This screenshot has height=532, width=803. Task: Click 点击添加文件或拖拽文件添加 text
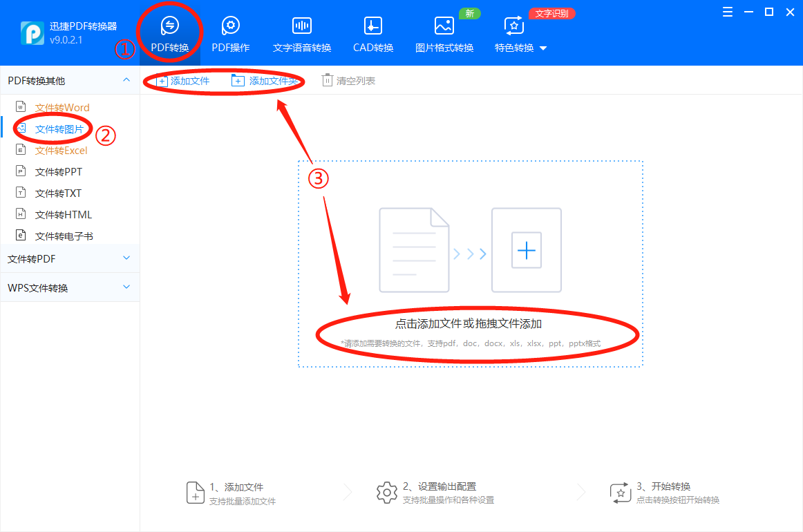pos(468,323)
